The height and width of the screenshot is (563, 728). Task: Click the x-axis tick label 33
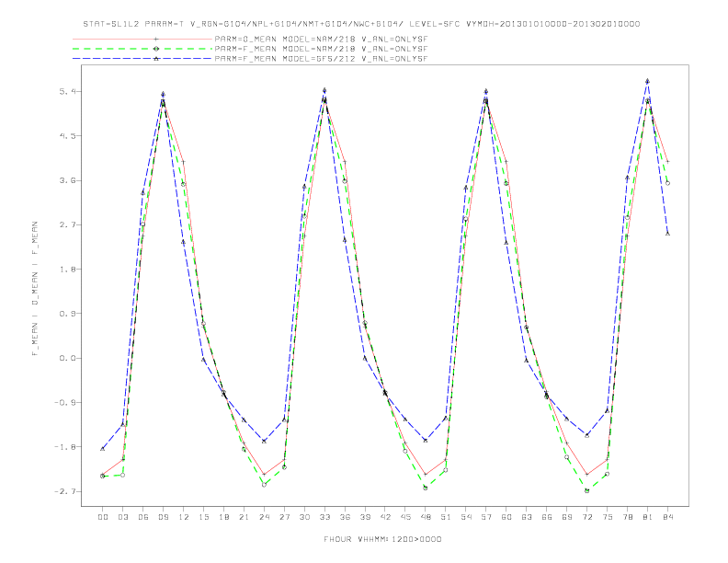(324, 517)
